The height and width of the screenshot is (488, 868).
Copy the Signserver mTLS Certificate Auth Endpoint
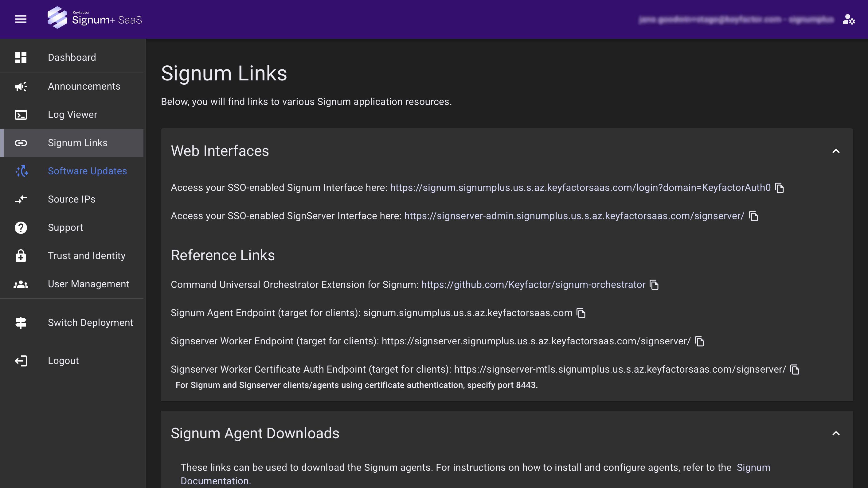[x=795, y=370]
